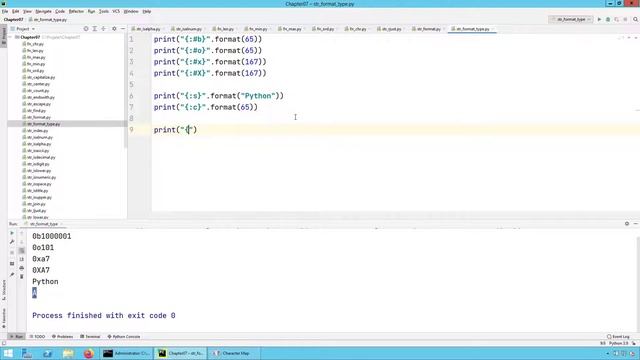The height and width of the screenshot is (360, 640).
Task: Print the Run console output
Action: (22, 268)
